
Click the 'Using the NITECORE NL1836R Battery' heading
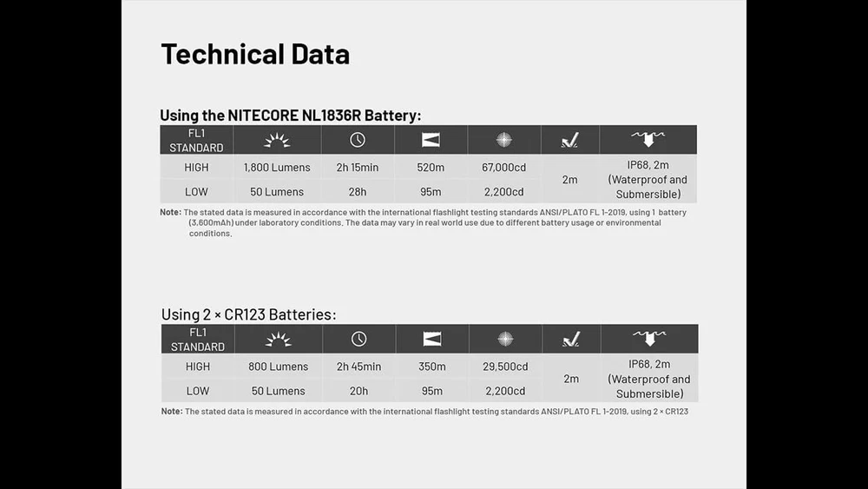pos(290,115)
